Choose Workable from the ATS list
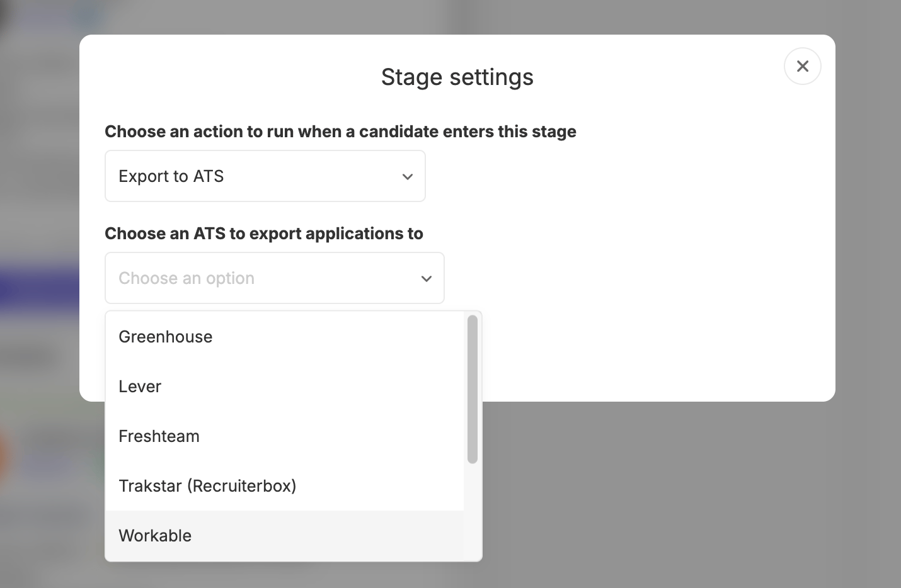Screen dimensions: 901x588 click(285, 536)
